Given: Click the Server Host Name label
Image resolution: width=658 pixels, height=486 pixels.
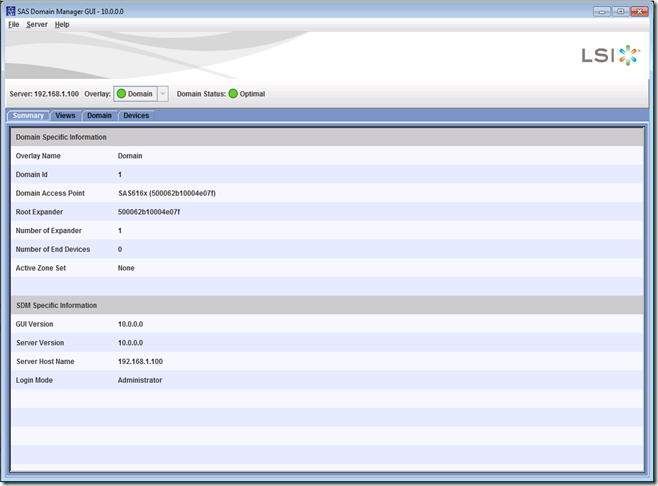Looking at the screenshot, I should coord(45,361).
